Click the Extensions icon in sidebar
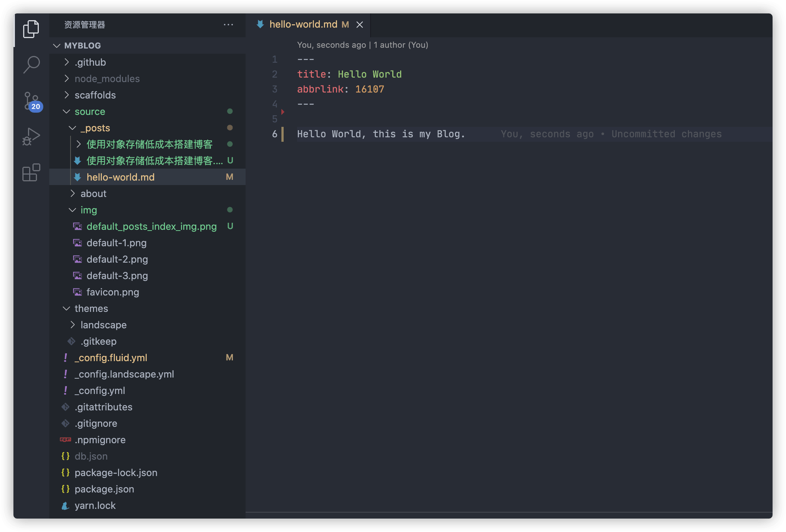The image size is (786, 532). point(30,173)
